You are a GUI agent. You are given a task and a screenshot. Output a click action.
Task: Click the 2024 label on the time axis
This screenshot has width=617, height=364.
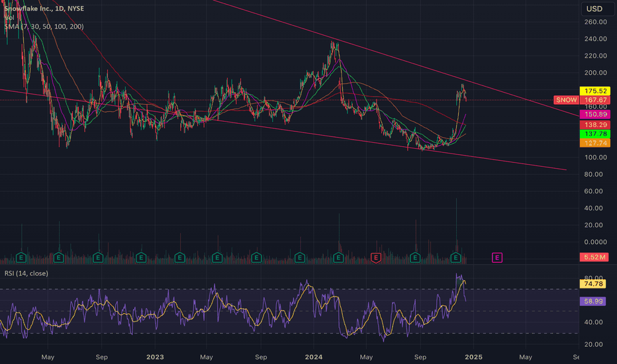(313, 357)
